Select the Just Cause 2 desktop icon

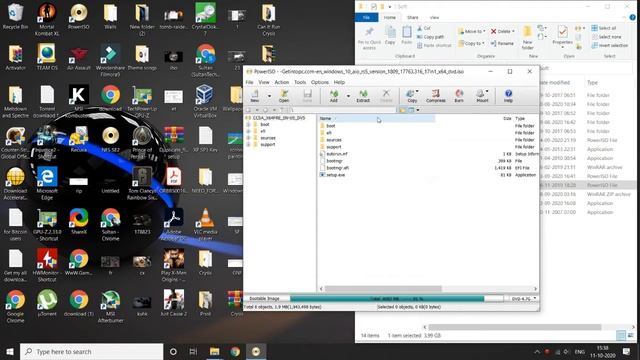click(x=173, y=304)
